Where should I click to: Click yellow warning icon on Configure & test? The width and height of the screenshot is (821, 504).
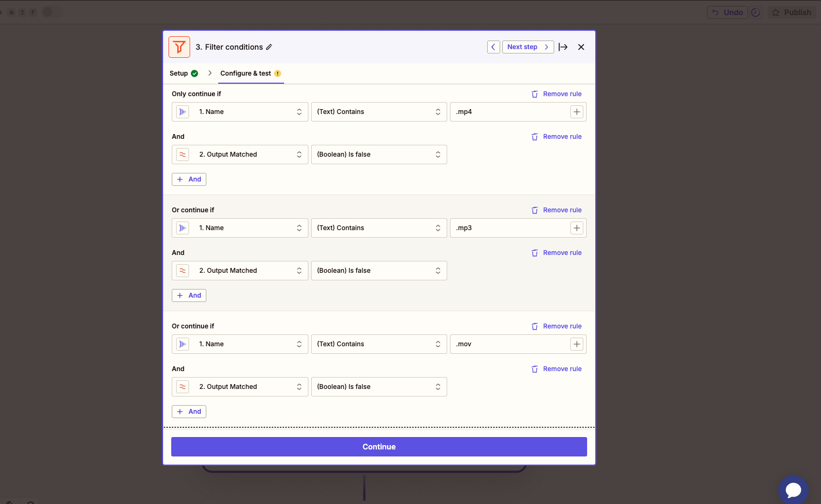pos(278,73)
